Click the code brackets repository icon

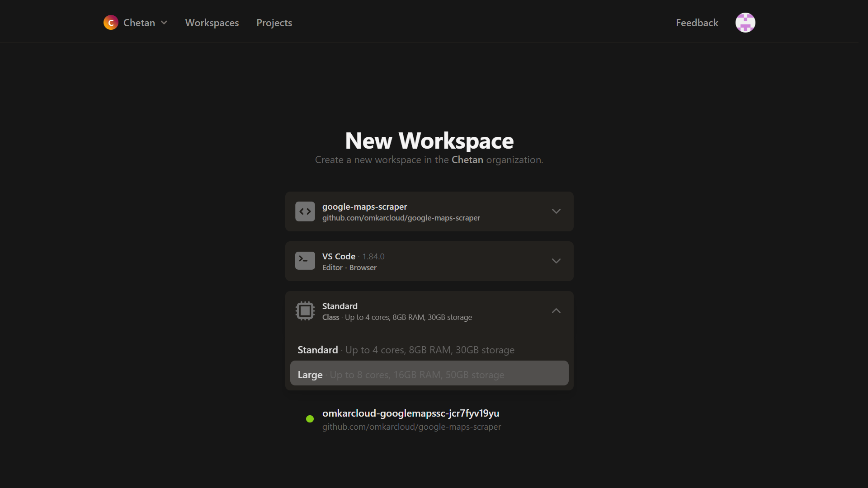click(x=305, y=211)
